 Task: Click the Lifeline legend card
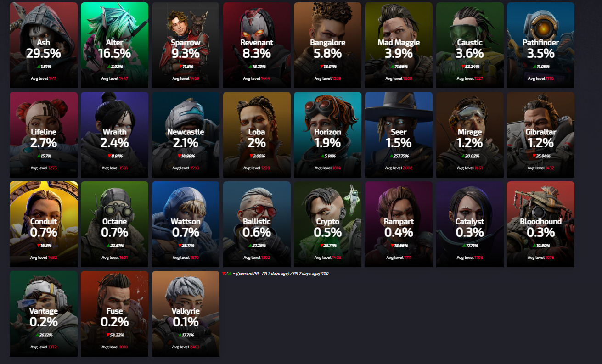click(44, 134)
